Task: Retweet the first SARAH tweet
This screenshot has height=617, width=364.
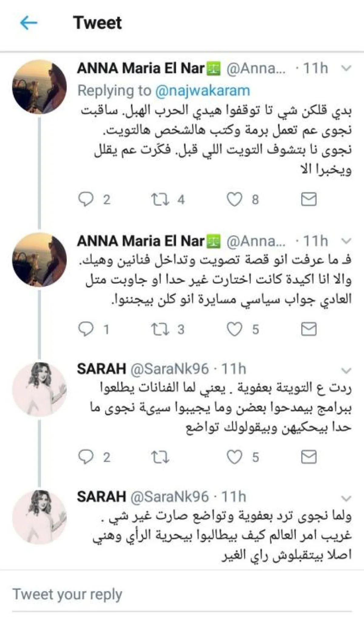Action: coord(160,457)
